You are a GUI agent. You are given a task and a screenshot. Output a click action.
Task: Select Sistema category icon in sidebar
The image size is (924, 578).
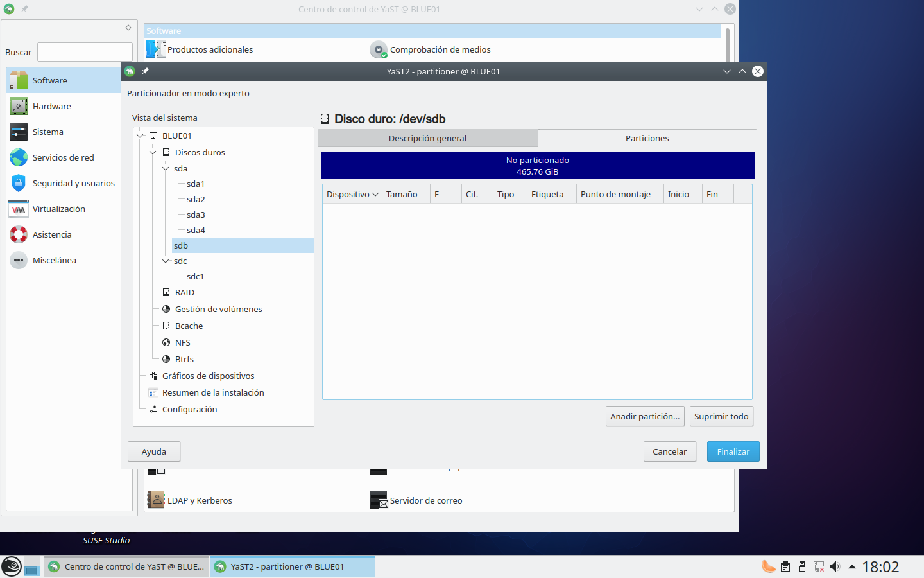coord(19,132)
